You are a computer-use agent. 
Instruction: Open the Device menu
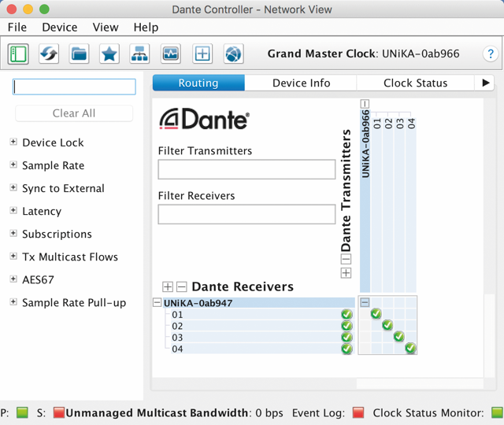60,28
